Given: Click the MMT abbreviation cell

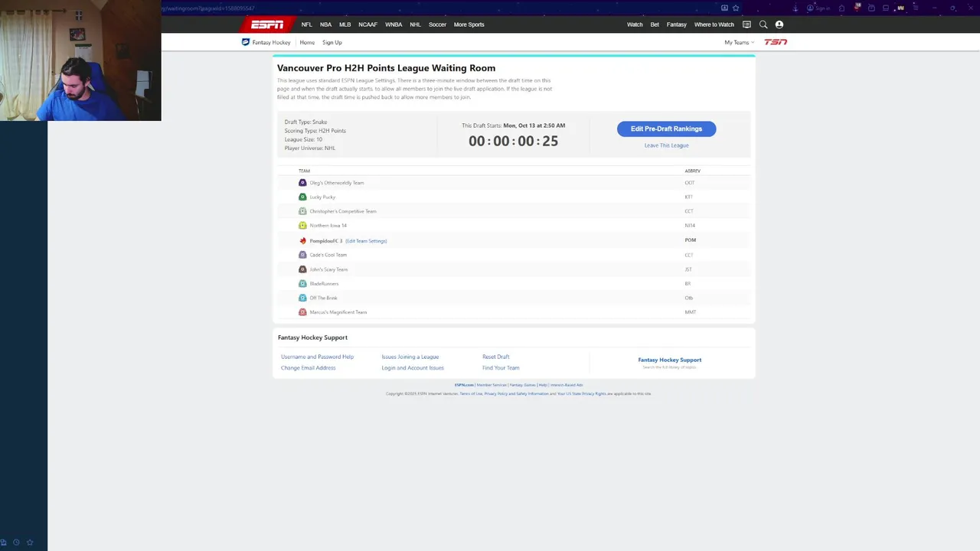Looking at the screenshot, I should pos(690,312).
